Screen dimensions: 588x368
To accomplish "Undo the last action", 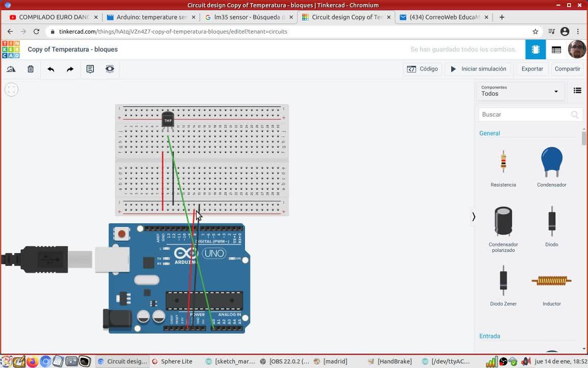I will click(x=51, y=69).
